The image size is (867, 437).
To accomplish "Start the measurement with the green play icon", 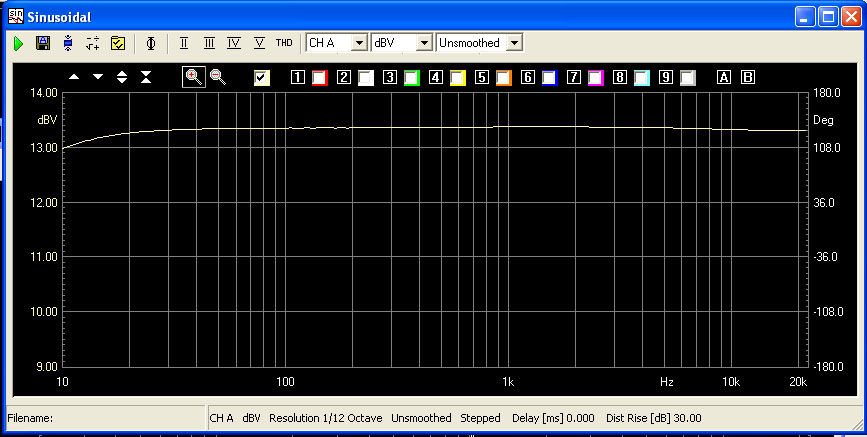I will 18,43.
